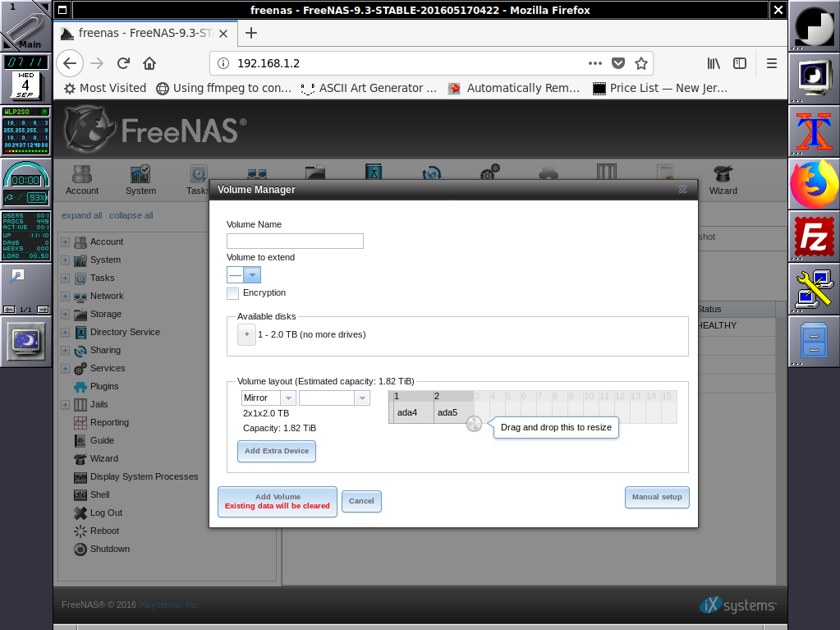
Task: Expand the Network tree node
Action: pos(66,297)
